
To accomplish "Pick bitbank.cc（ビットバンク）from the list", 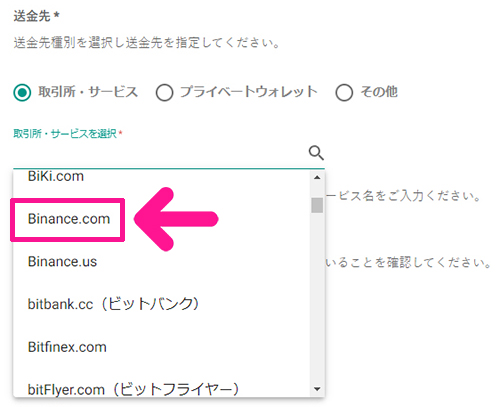I will tap(162, 304).
